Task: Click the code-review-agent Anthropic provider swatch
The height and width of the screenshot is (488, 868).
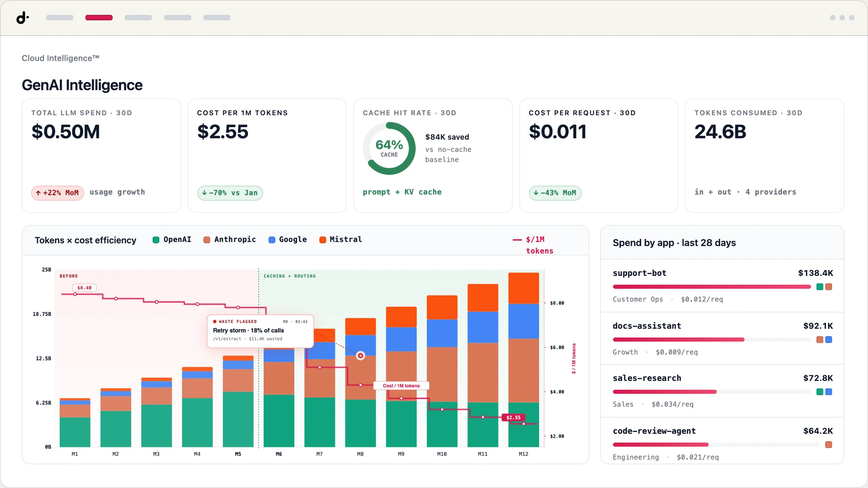Action: click(x=829, y=444)
